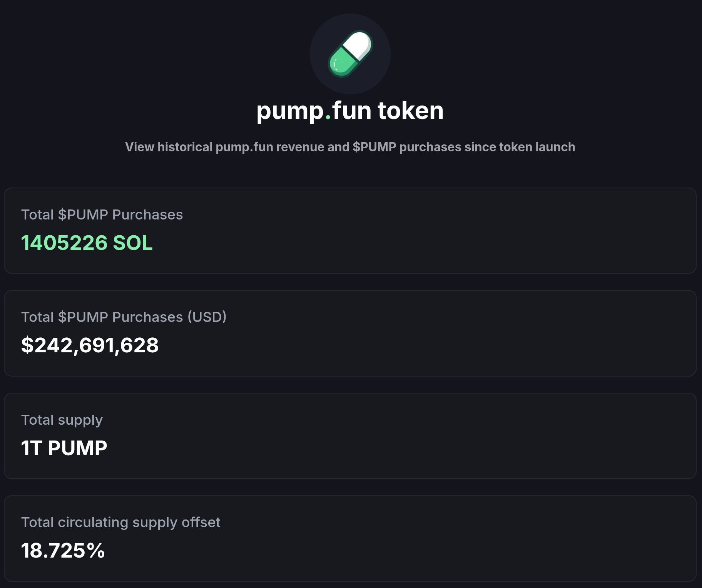Select the "1T PUMP" supply value
Viewport: 702px width, 588px height.
[64, 448]
